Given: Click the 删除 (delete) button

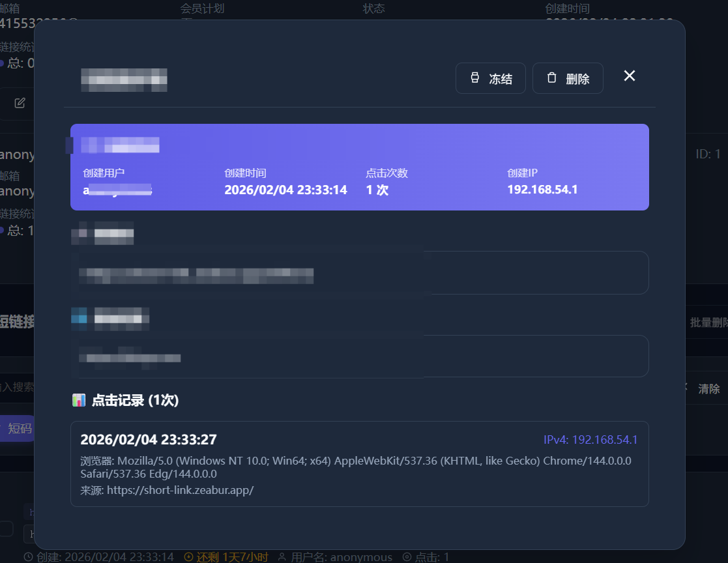Looking at the screenshot, I should coord(567,79).
